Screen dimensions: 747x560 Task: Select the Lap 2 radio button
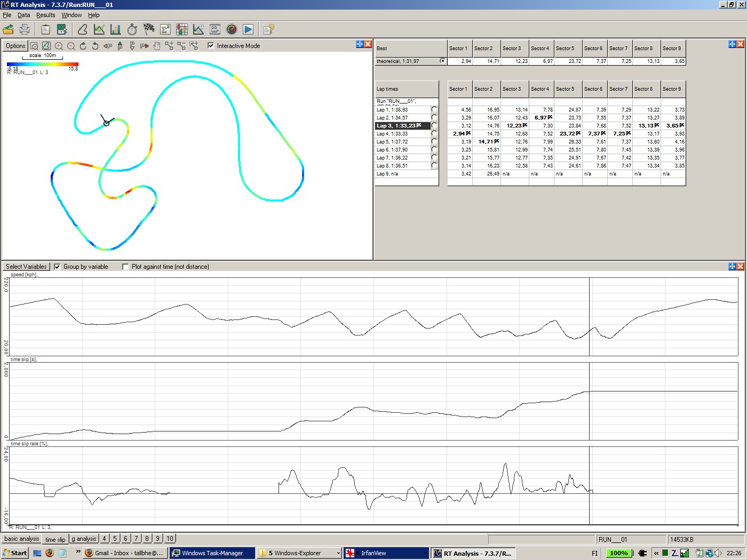tap(434, 117)
